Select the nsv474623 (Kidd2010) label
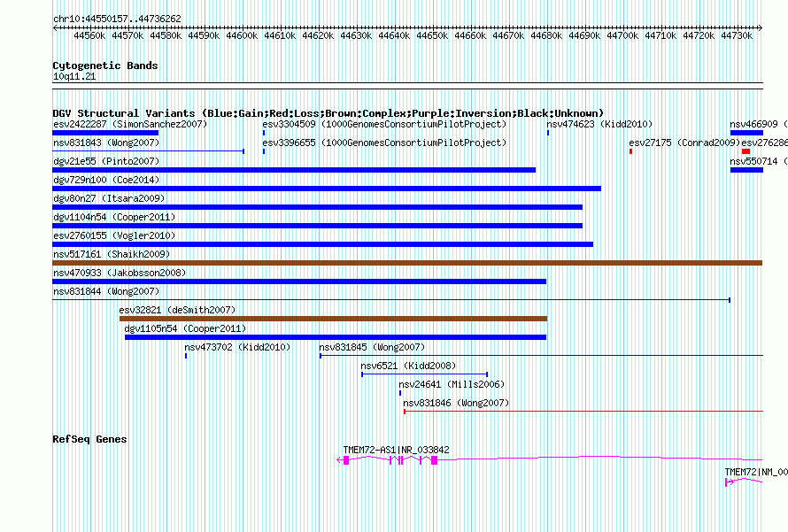 (599, 124)
